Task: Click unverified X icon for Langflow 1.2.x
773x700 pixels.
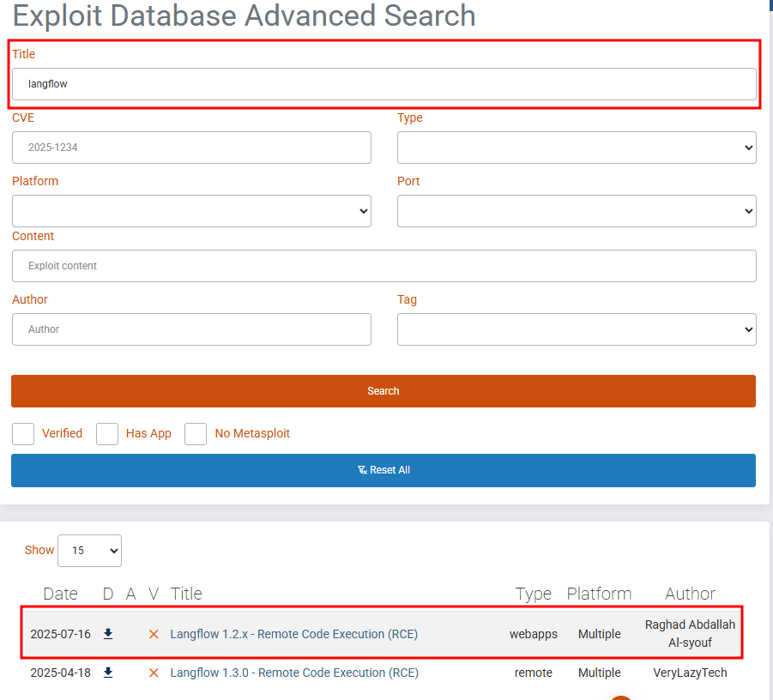Action: pyautogui.click(x=154, y=634)
